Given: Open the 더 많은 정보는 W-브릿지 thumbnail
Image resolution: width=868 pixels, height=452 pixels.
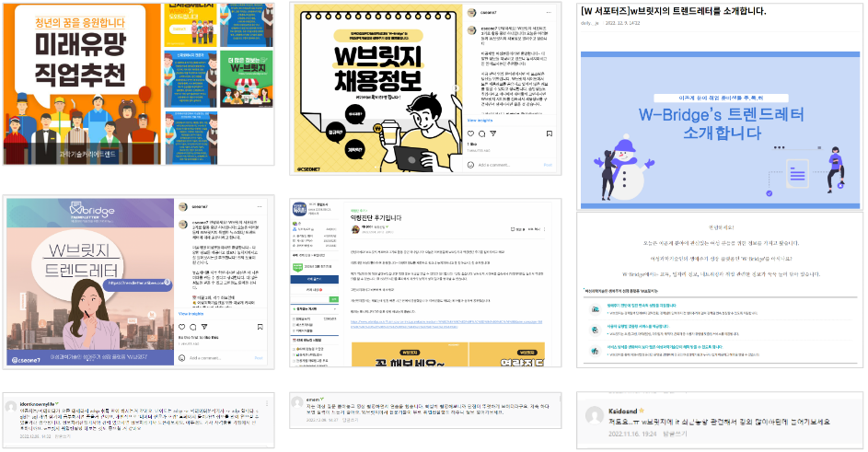Looking at the screenshot, I should tap(247, 79).
